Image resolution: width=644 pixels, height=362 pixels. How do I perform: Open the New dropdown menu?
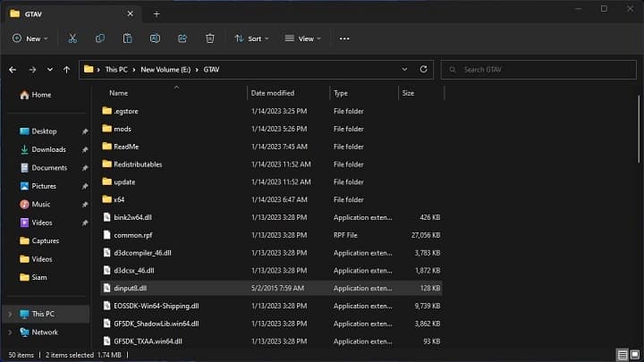pyautogui.click(x=30, y=38)
